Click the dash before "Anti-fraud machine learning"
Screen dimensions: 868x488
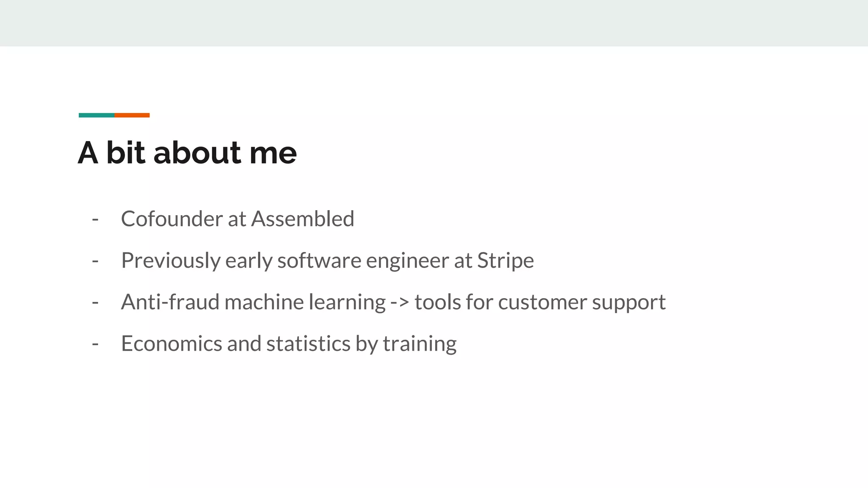(95, 302)
